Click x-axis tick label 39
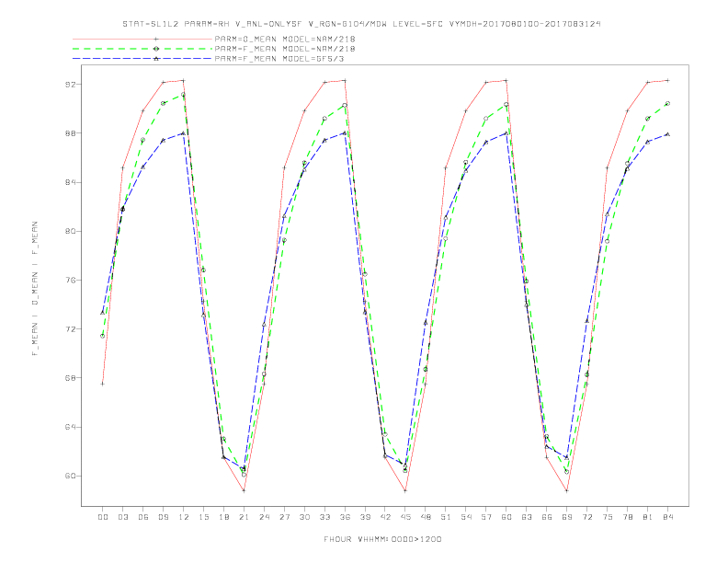728x563 pixels. coord(365,517)
